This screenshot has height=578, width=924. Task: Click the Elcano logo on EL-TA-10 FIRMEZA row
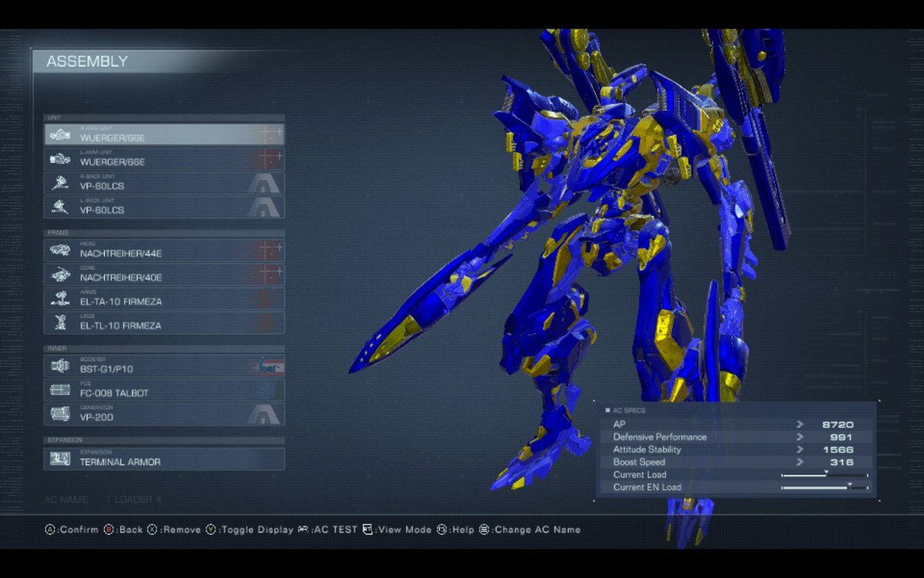(264, 299)
